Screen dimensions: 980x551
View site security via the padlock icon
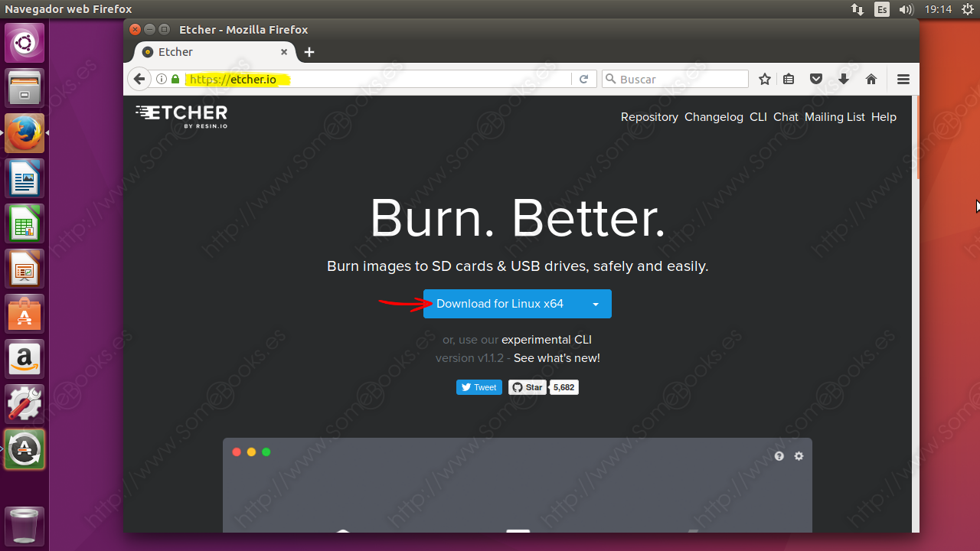(175, 79)
